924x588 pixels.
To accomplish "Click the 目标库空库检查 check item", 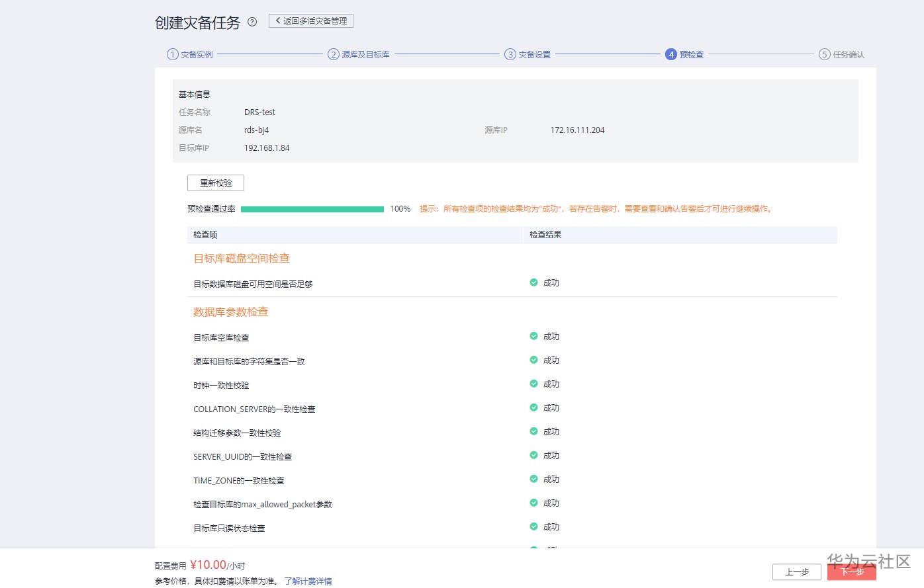I will point(221,338).
